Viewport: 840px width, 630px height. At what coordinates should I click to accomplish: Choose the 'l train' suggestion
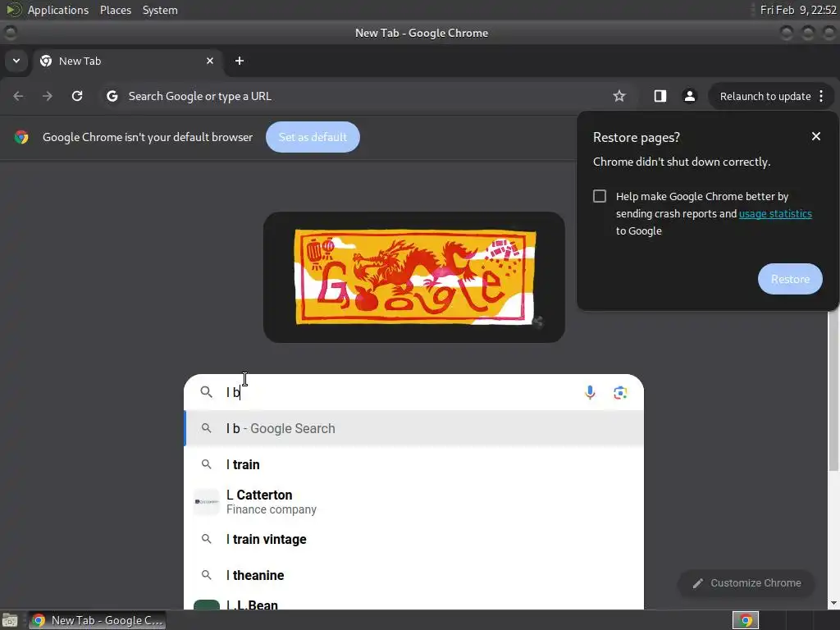click(413, 464)
